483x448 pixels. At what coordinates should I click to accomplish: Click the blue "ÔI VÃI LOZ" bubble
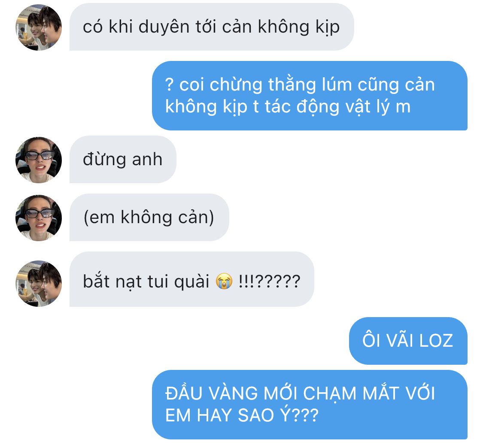coord(408,341)
